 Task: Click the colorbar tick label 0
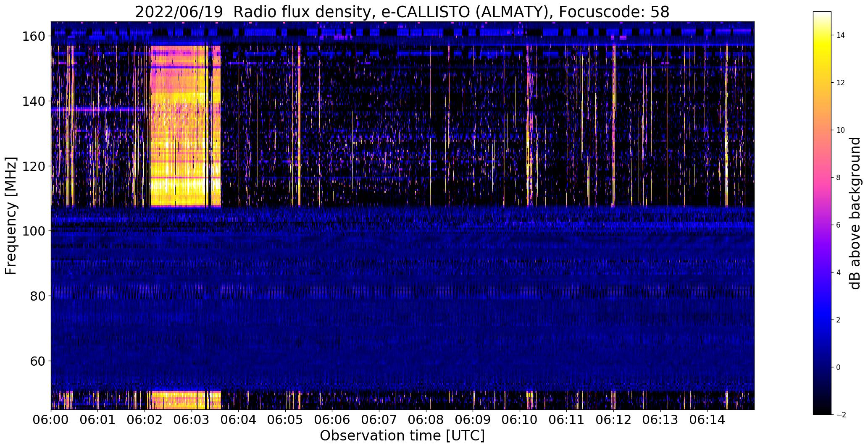click(839, 367)
